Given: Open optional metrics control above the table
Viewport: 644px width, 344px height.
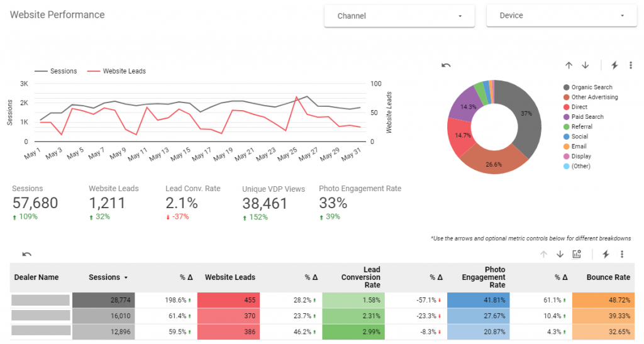Looking at the screenshot, I should tap(577, 254).
